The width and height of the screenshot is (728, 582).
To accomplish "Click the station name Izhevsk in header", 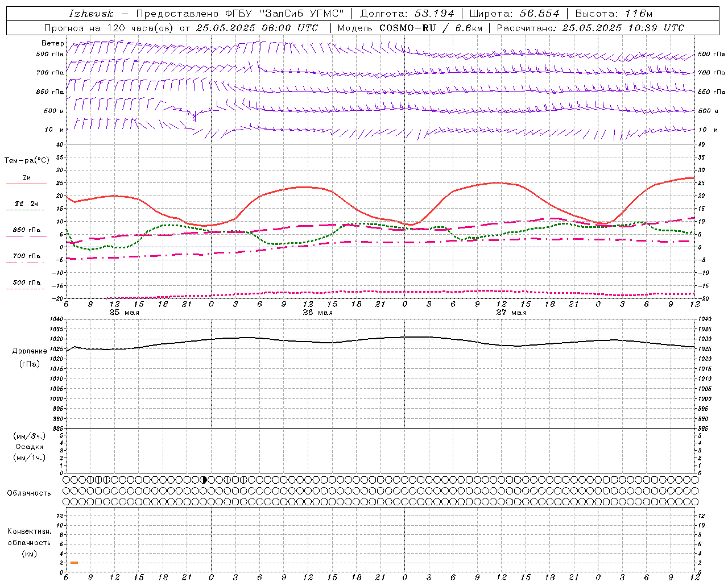I will coord(91,14).
